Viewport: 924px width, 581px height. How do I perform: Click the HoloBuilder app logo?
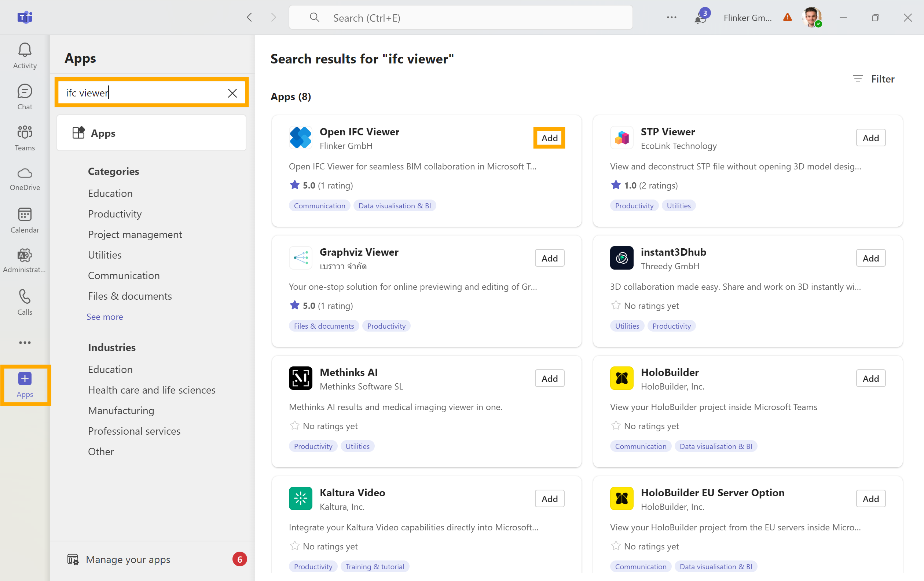click(621, 378)
